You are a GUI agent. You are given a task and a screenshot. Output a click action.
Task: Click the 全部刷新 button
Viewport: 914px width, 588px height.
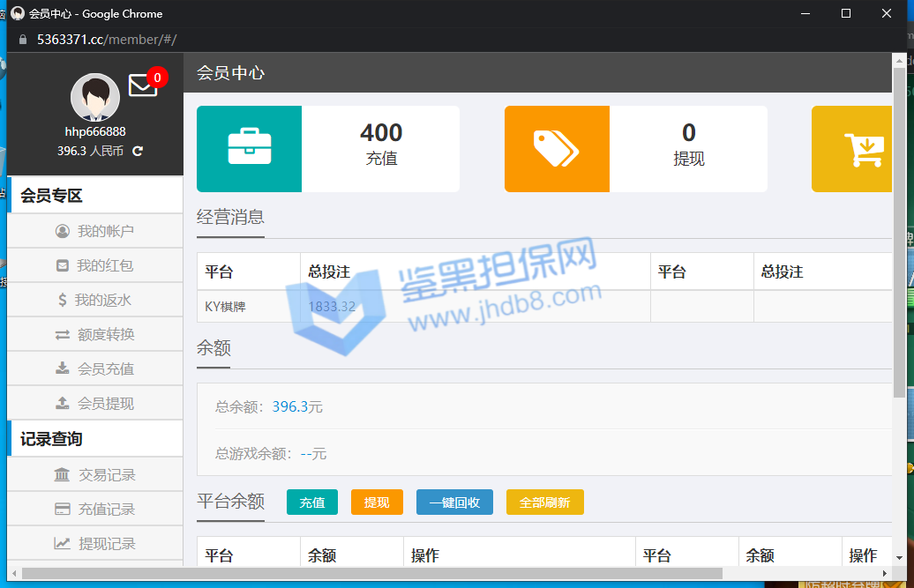point(544,502)
